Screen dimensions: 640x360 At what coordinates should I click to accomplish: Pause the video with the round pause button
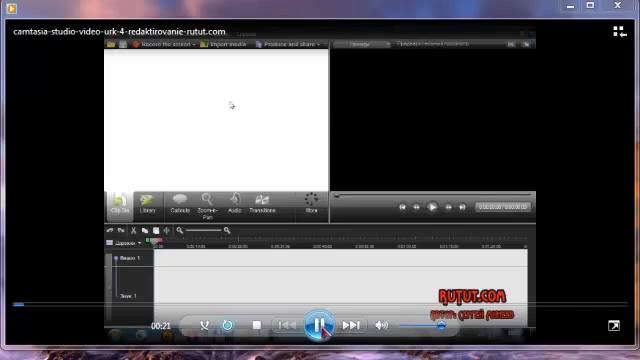[x=319, y=325]
